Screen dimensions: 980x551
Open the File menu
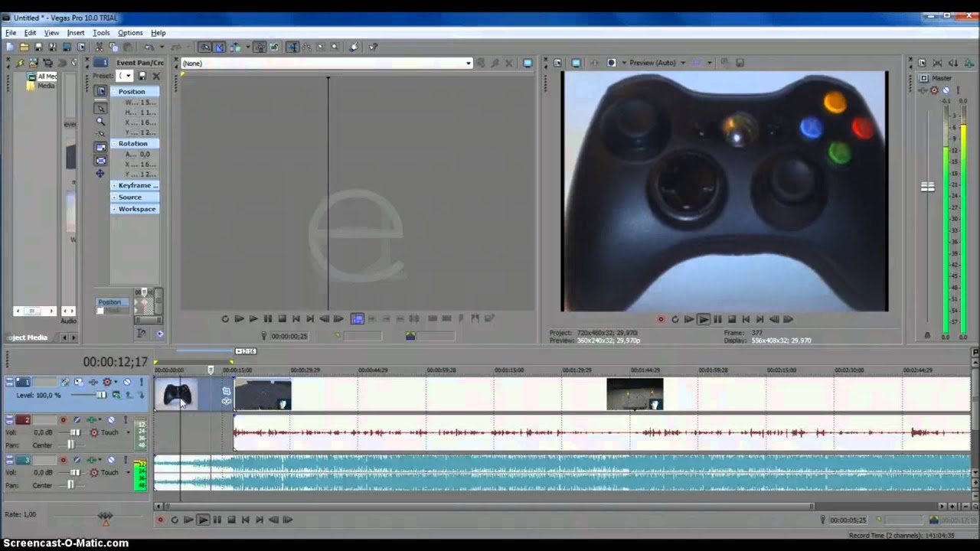click(x=11, y=33)
